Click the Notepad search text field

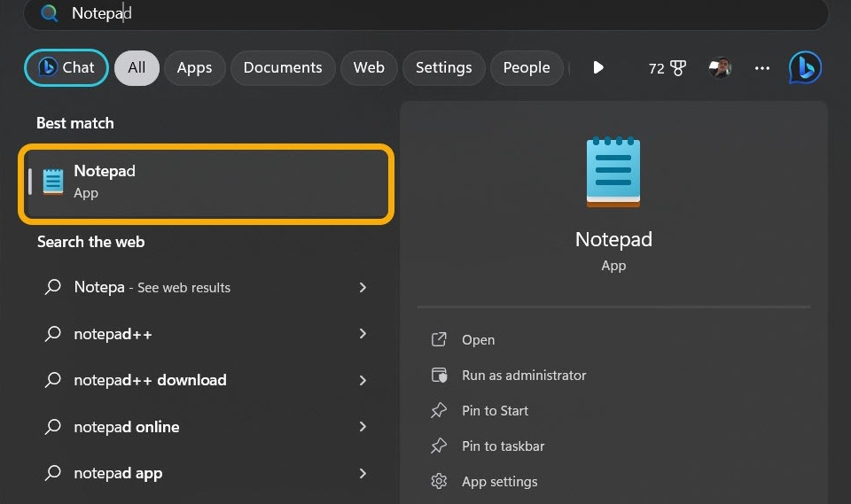click(426, 13)
